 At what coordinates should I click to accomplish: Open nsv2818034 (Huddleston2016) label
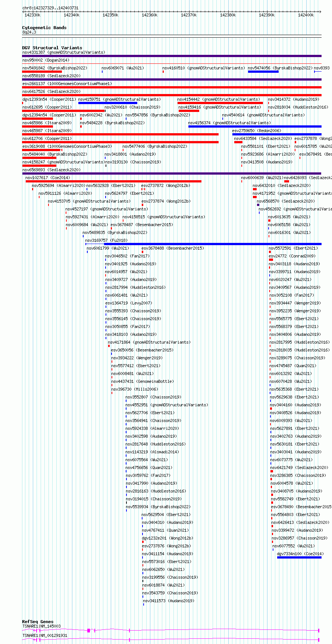tap(298, 107)
